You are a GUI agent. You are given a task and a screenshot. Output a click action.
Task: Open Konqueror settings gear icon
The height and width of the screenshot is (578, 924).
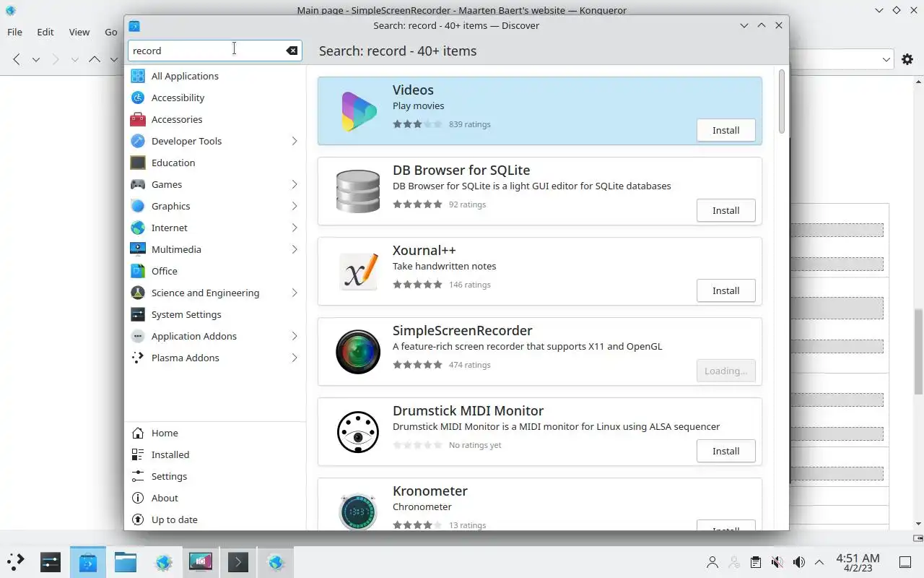click(907, 59)
